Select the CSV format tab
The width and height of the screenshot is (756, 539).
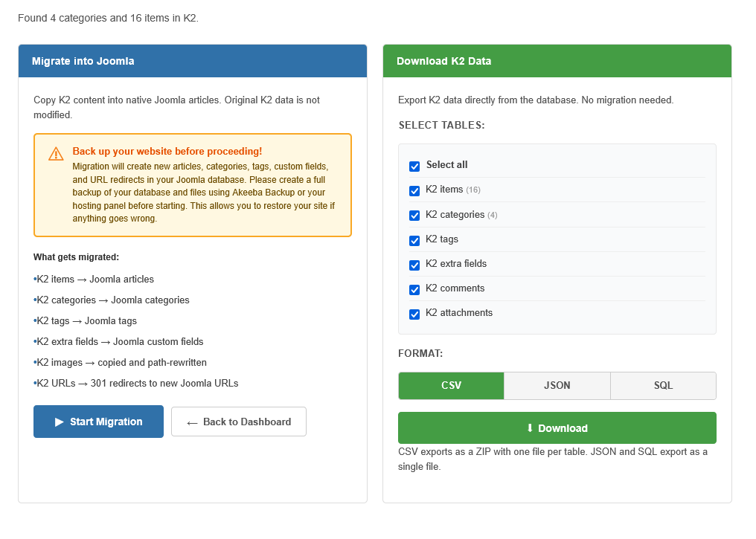click(x=451, y=386)
